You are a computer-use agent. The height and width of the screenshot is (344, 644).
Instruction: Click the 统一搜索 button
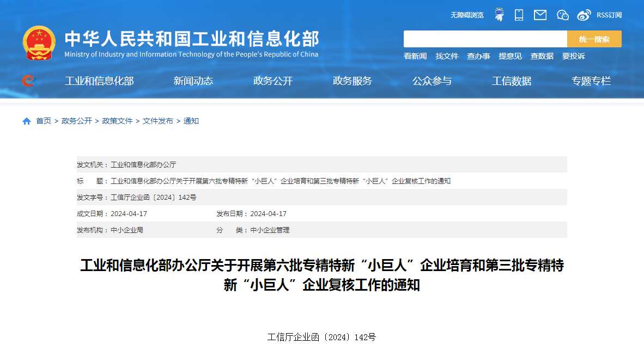pyautogui.click(x=594, y=39)
